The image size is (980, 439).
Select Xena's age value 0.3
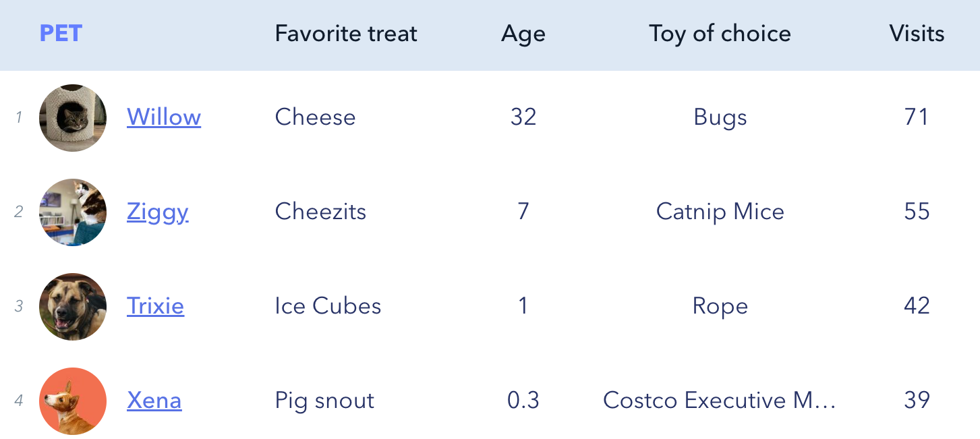pos(523,401)
